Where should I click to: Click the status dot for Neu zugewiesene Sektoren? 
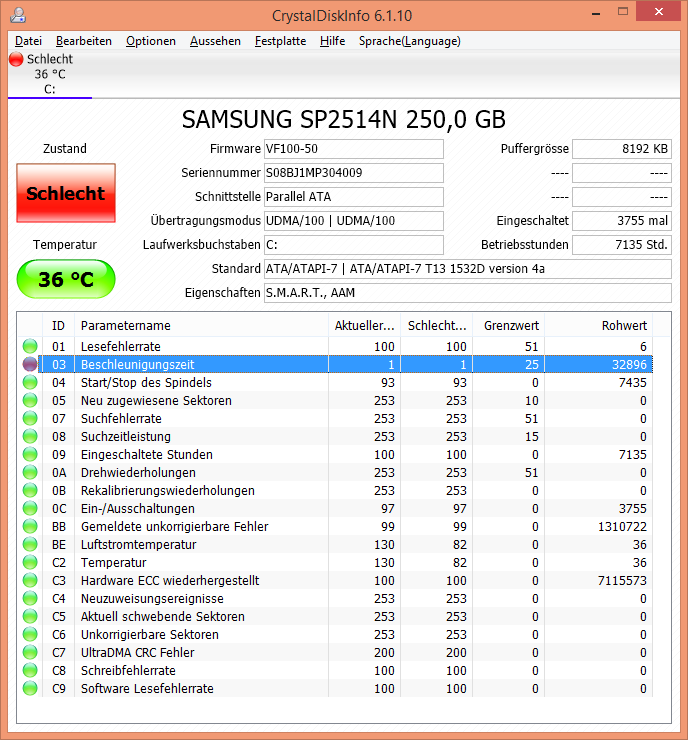click(x=30, y=400)
